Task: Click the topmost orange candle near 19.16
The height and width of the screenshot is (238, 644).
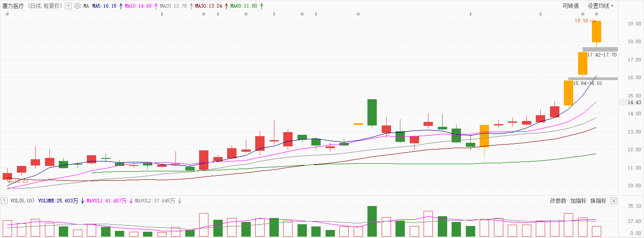Action: tap(596, 32)
